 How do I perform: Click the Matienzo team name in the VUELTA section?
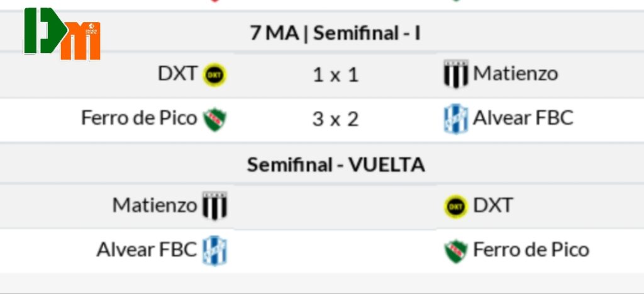point(155,205)
